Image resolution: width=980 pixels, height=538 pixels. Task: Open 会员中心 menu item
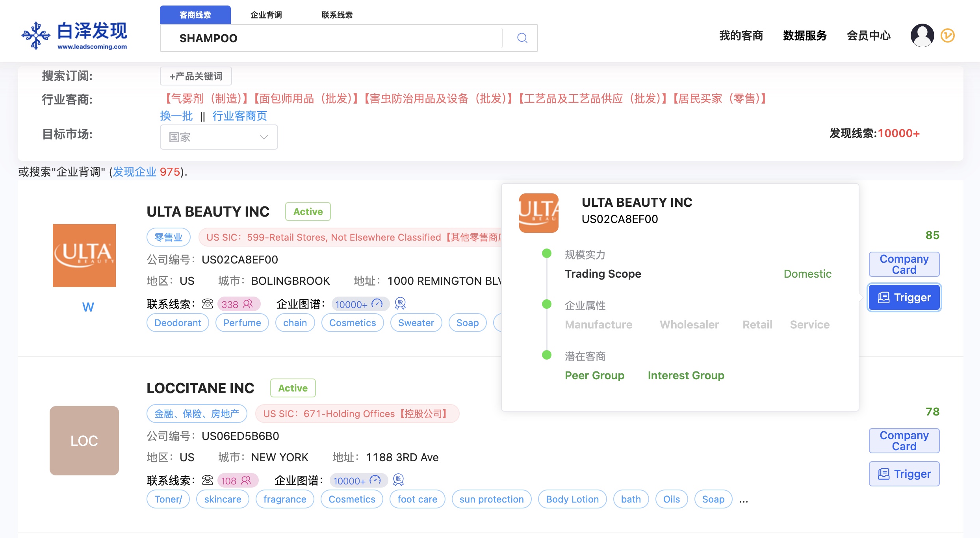tap(869, 35)
